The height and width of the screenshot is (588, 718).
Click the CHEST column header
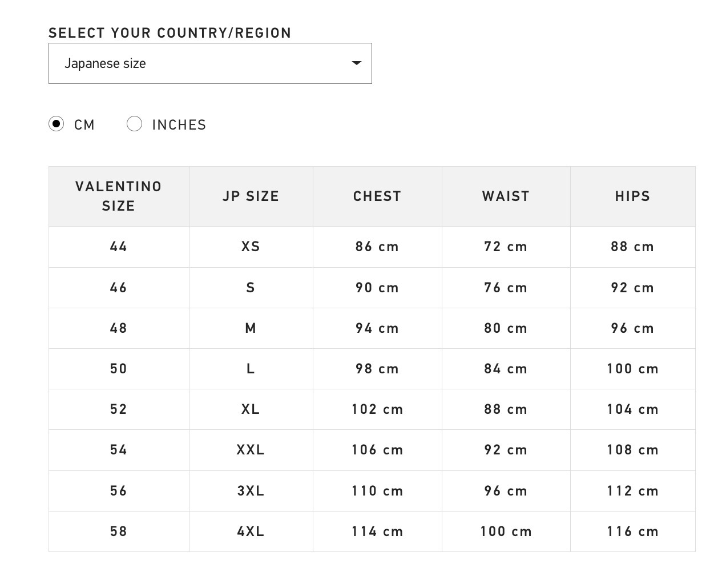click(377, 196)
